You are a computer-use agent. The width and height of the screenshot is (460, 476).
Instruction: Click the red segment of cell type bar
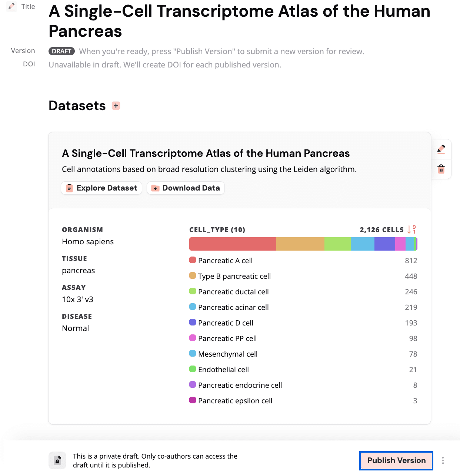pyautogui.click(x=233, y=244)
